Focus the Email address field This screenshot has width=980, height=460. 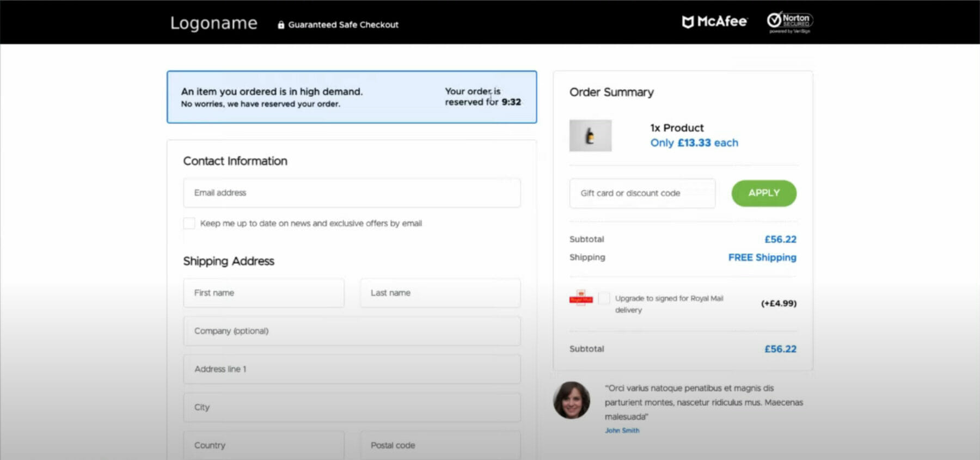click(352, 193)
